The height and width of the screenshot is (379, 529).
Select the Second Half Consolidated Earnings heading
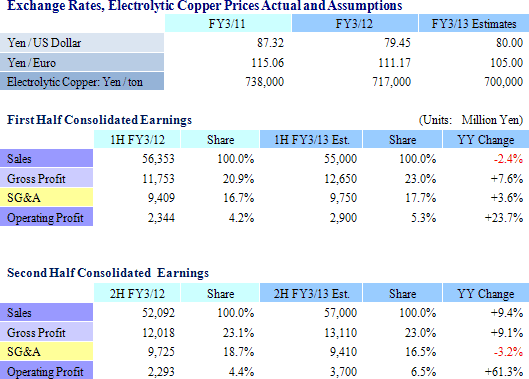(x=108, y=273)
